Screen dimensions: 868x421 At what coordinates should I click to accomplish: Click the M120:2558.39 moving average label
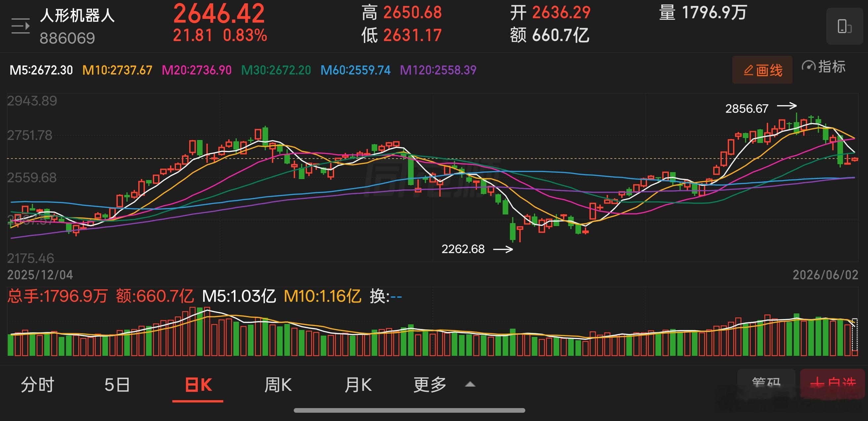[438, 70]
